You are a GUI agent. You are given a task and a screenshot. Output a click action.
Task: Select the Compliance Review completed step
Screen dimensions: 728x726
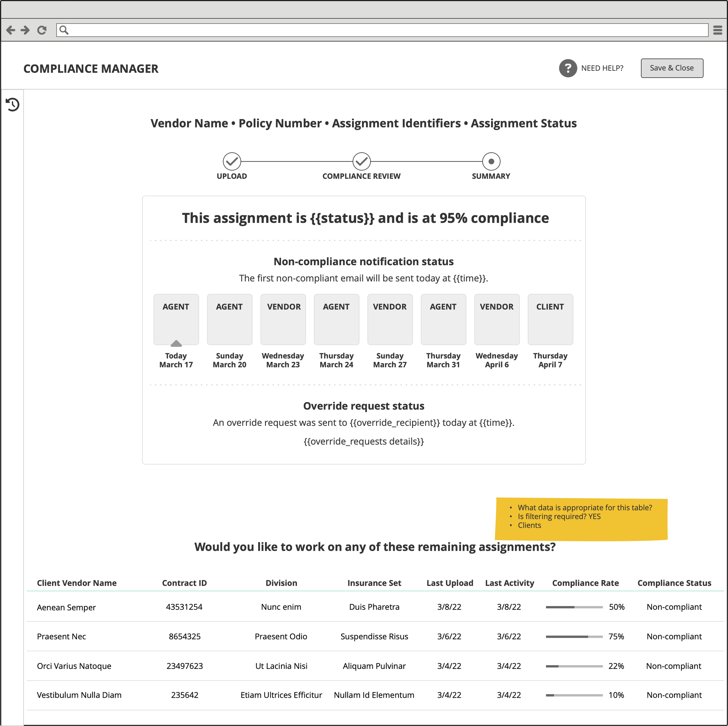tap(361, 161)
